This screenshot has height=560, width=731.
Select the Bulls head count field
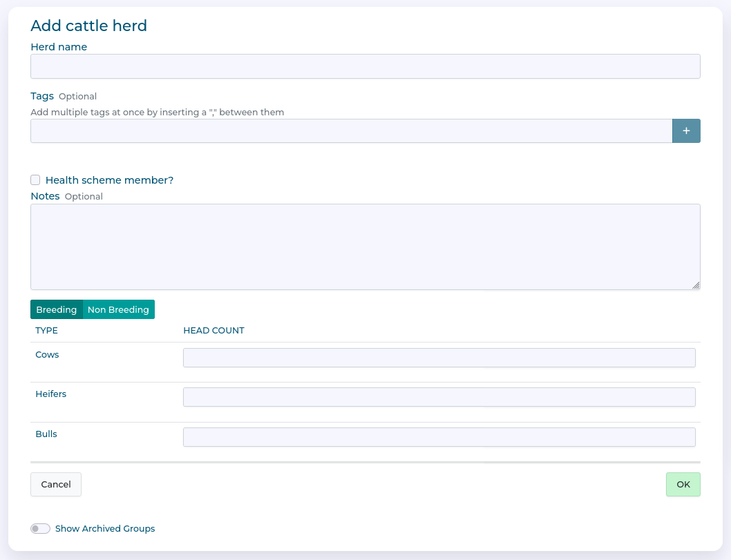(439, 437)
